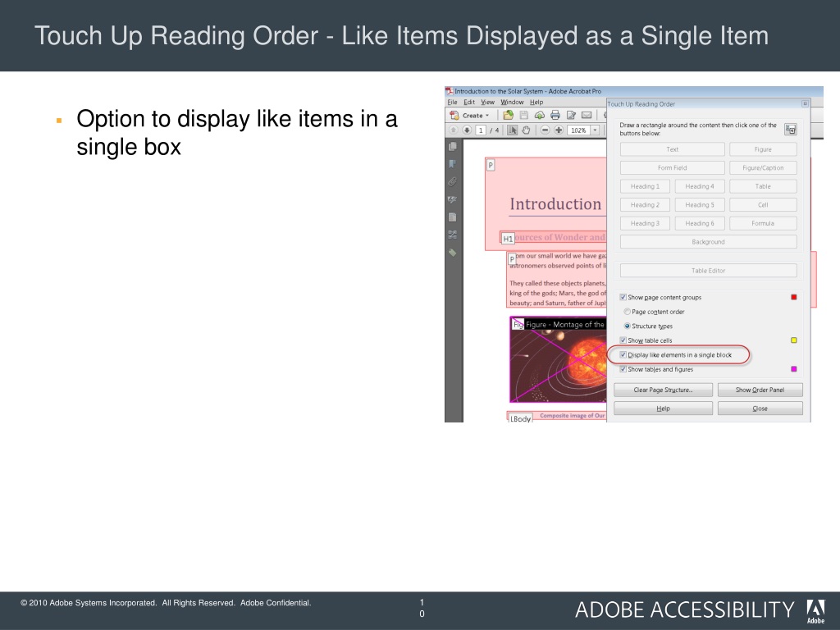
Task: Click magenta tables and figures color swatch
Action: pos(794,369)
